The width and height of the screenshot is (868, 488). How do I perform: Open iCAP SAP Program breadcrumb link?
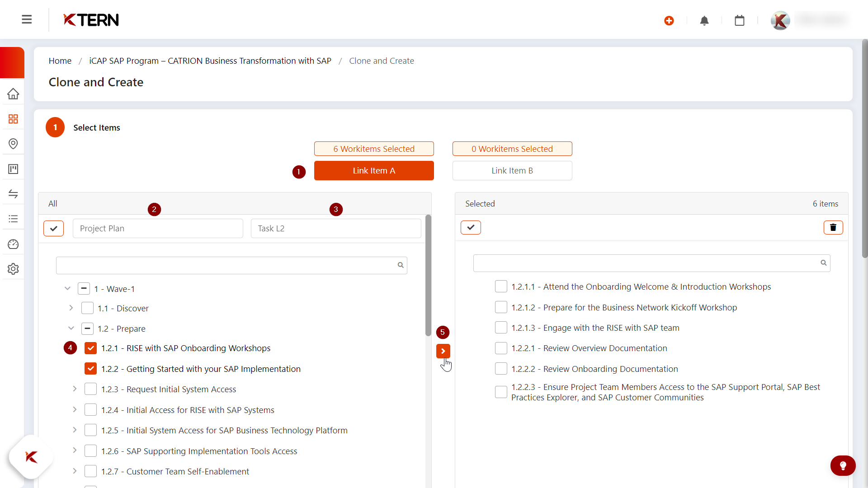[210, 61]
